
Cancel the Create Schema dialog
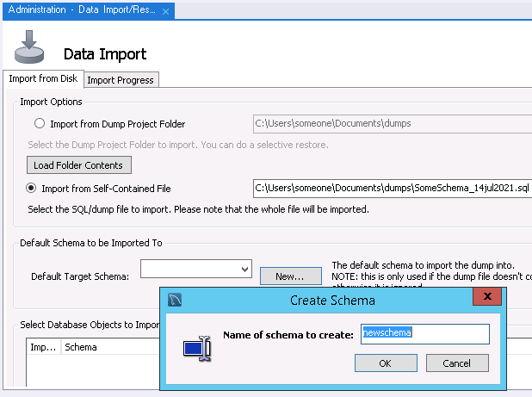click(x=456, y=363)
